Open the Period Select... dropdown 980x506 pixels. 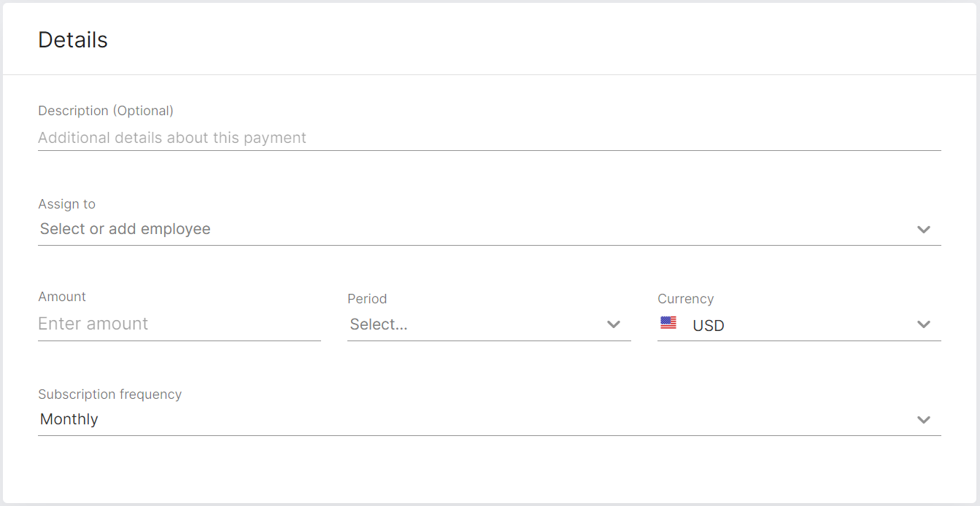coord(489,324)
